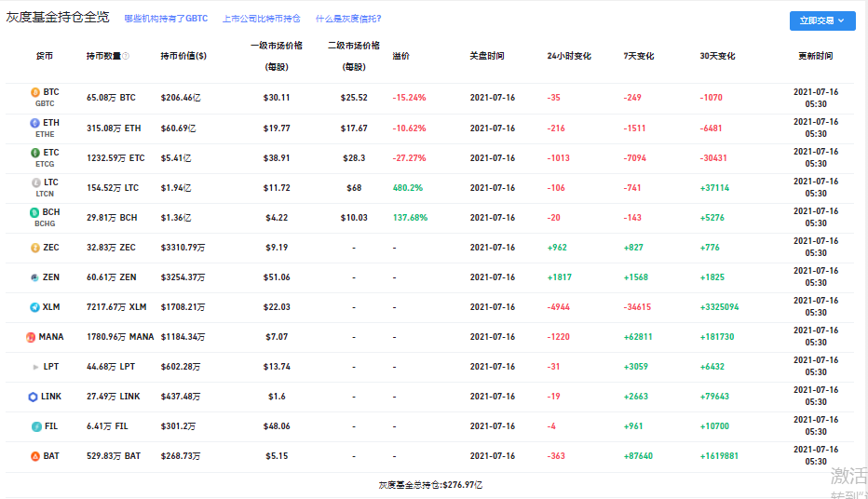Select the 1780.96万 MANA holdings cell
Screen dimensions: 868x499
120,337
